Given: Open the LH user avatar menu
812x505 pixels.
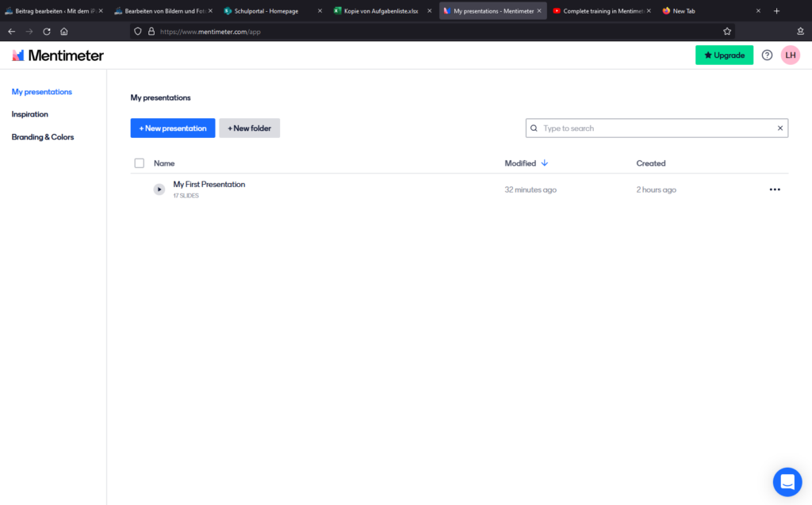Looking at the screenshot, I should click(790, 55).
